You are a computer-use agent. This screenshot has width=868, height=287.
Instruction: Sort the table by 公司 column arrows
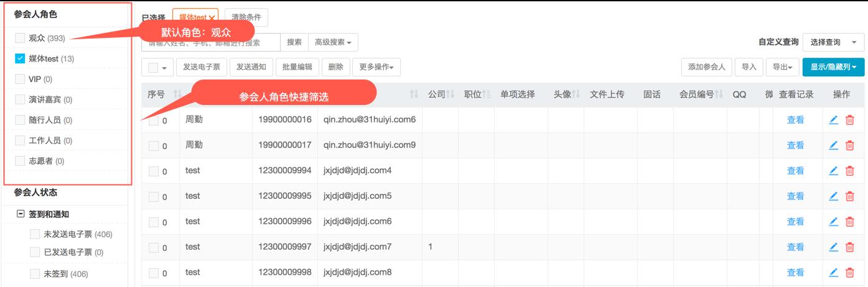pyautogui.click(x=451, y=94)
